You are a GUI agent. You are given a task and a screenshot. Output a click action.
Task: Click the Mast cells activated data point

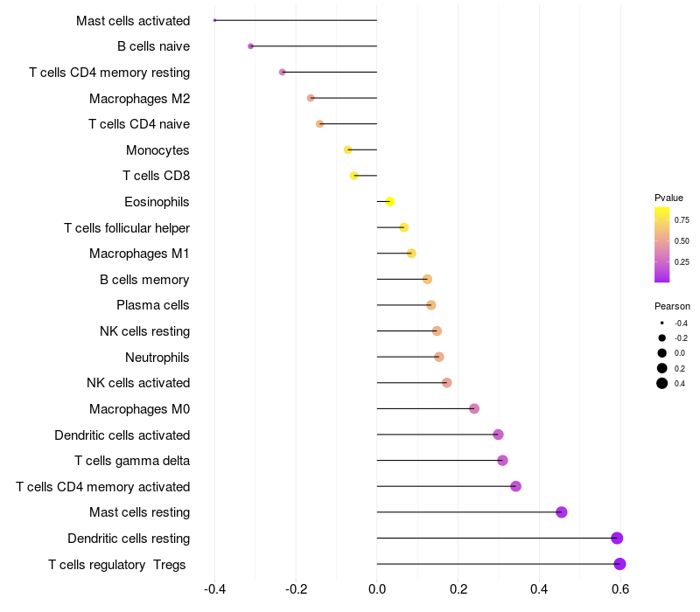pyautogui.click(x=214, y=20)
